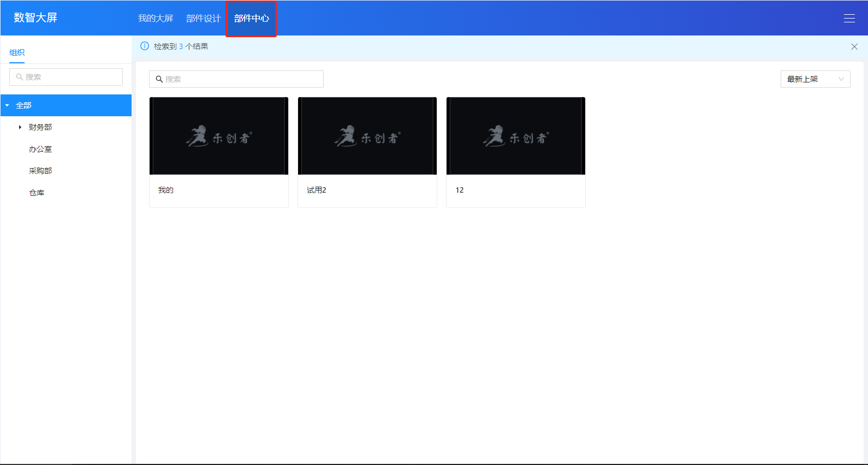Screen dimensions: 868x465
Task: Select 仓库 in the organization tree
Action: coord(37,193)
